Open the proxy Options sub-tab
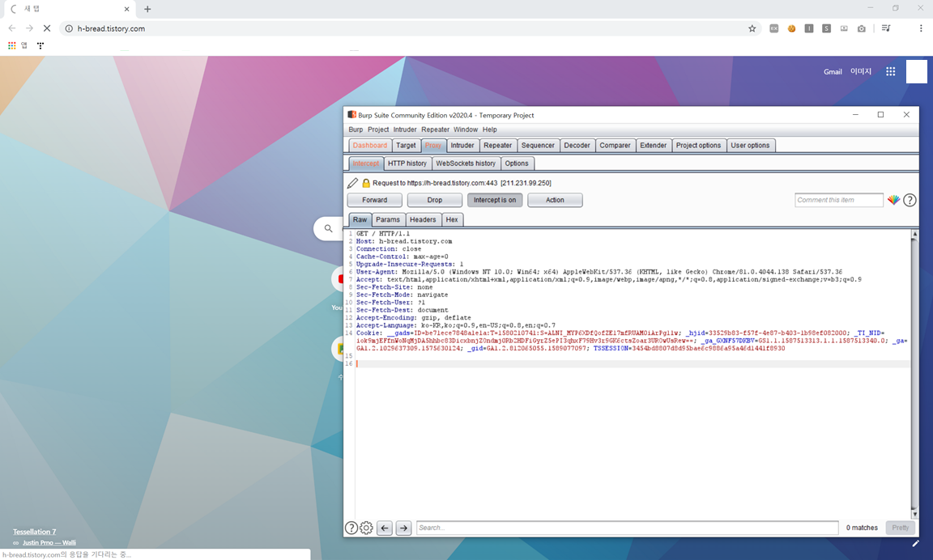 point(517,163)
